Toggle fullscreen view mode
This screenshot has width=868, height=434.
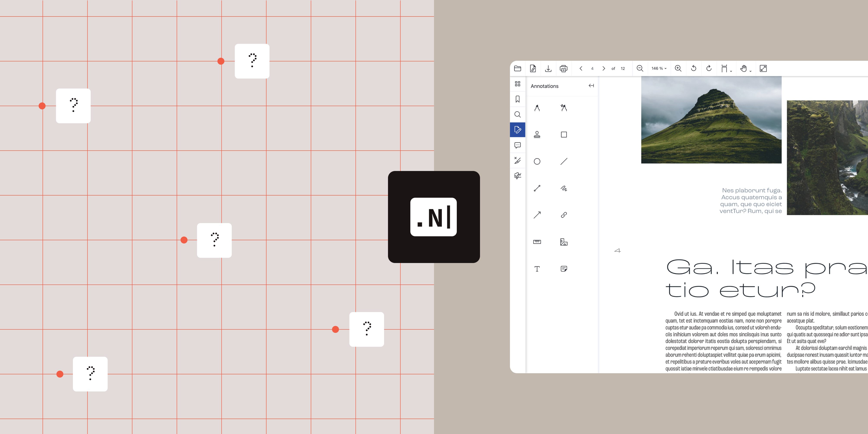coord(763,68)
